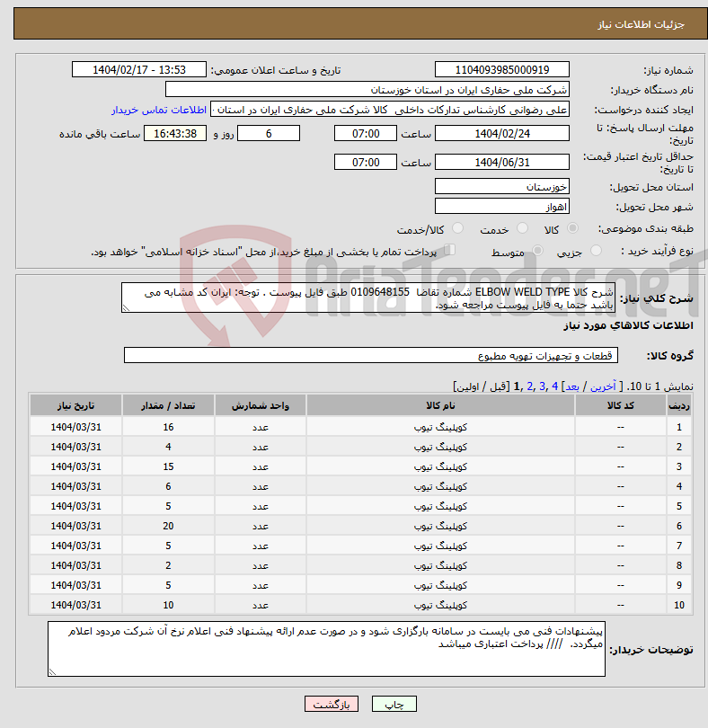Click the buyer notes text area

pyautogui.click(x=326, y=649)
